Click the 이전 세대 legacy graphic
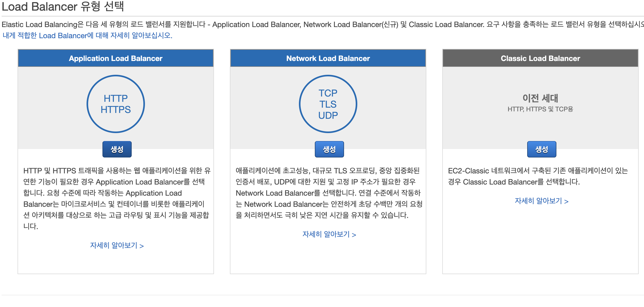This screenshot has width=644, height=307. pos(540,98)
